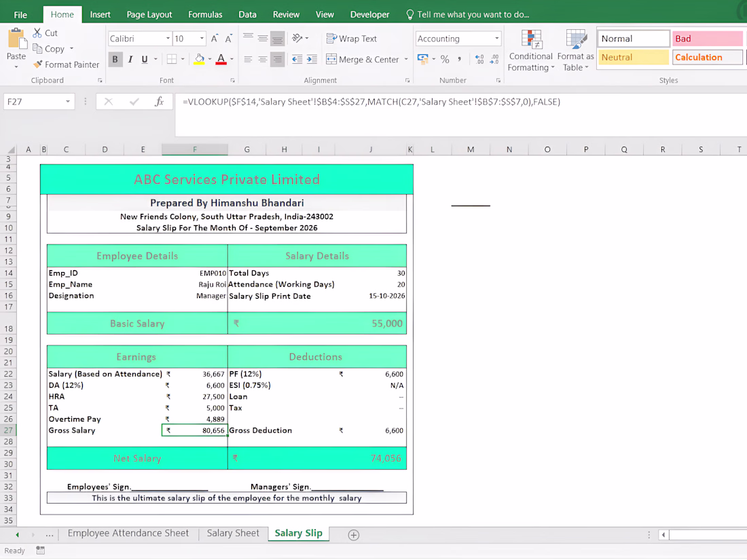747x560 pixels.
Task: Click the Tell me what you want search box
Action: (x=468, y=14)
